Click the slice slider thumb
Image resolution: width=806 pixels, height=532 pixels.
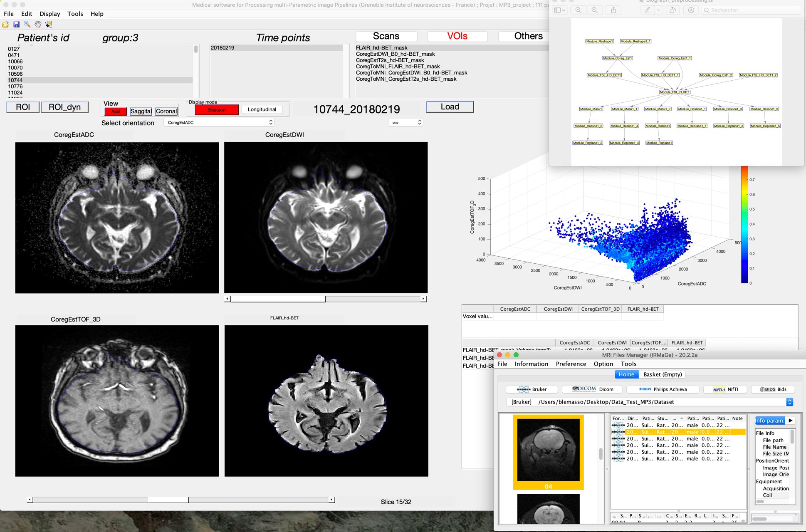click(x=168, y=500)
